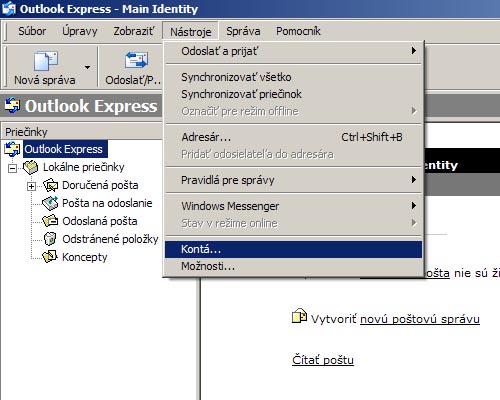Click the Priečinky pane header
The width and height of the screenshot is (500, 400).
82,132
